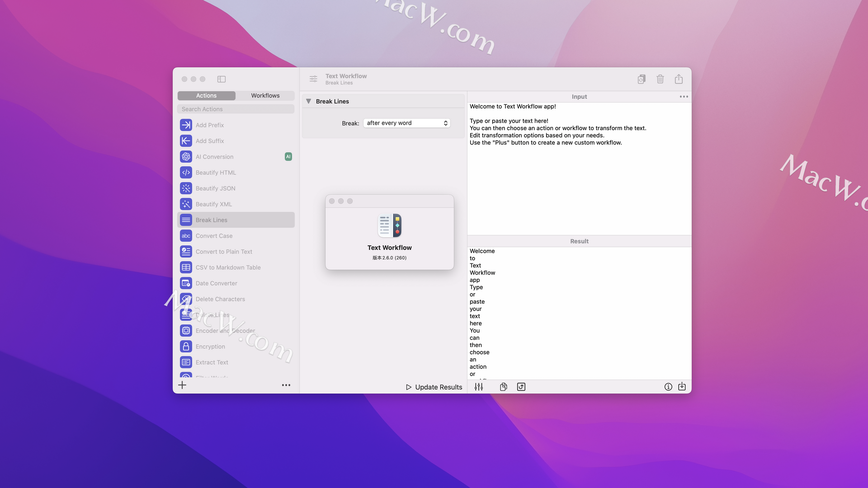Toggle the sidebar visibility icon
The width and height of the screenshot is (868, 488).
click(222, 79)
